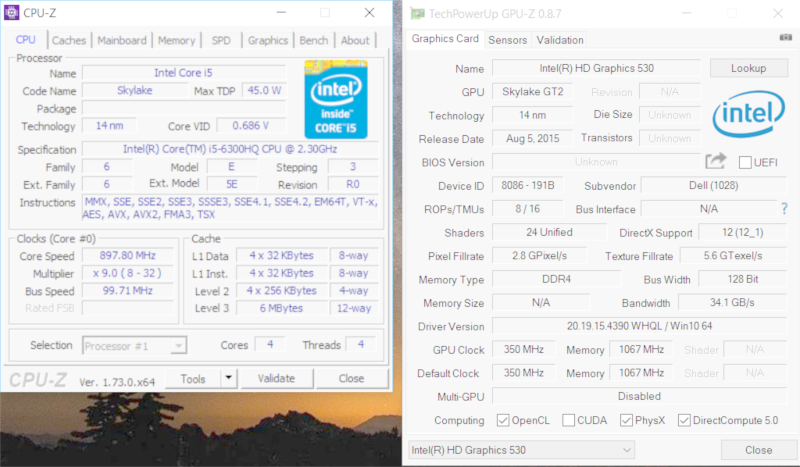Click the processor Name field Intel Core i5
This screenshot has height=467, width=800.
(183, 73)
